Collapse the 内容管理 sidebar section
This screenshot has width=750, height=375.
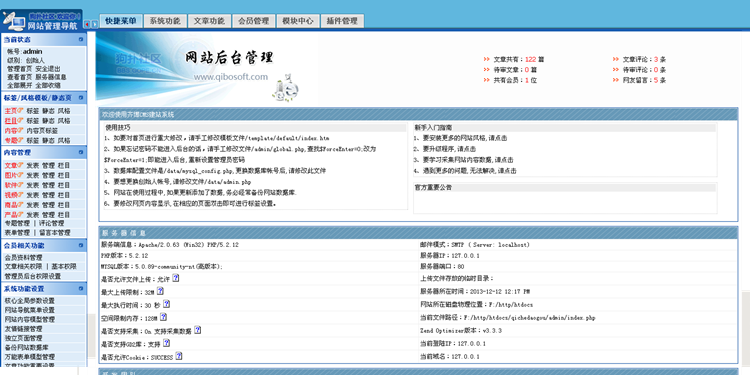pos(81,153)
